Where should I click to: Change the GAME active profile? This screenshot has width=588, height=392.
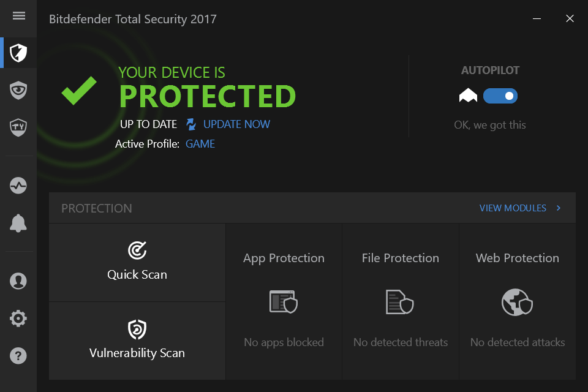click(200, 145)
